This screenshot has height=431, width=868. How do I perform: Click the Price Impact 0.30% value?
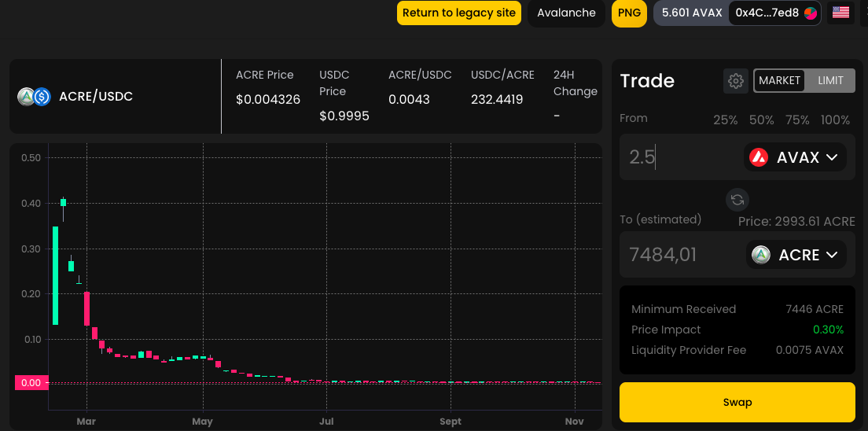(828, 330)
